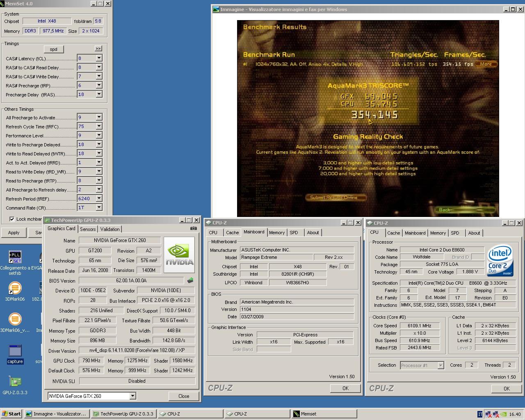
Task: Click the GPU-Z BIOS Version field
Action: [131, 281]
